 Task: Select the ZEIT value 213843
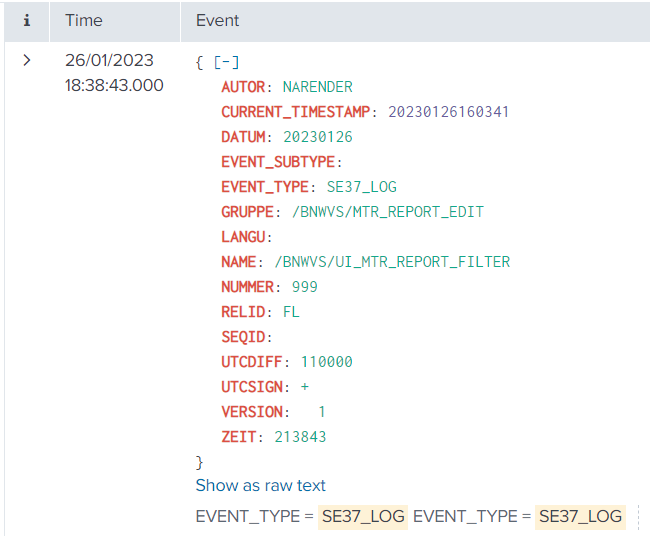point(300,437)
